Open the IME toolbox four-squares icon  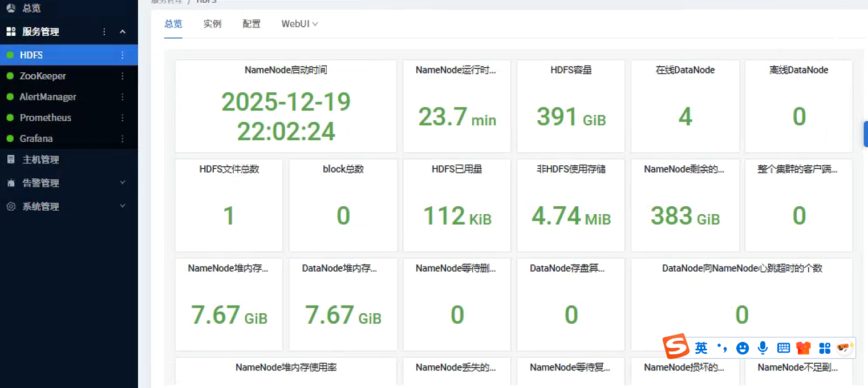(825, 348)
